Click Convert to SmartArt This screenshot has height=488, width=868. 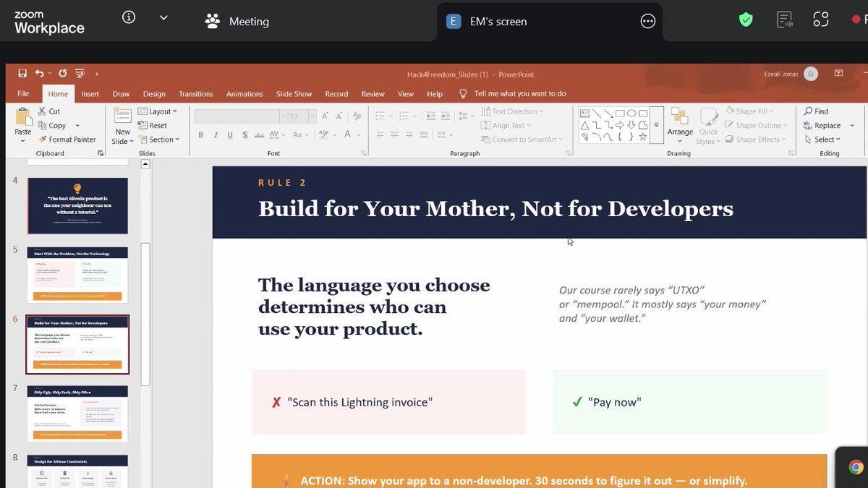[x=520, y=140]
